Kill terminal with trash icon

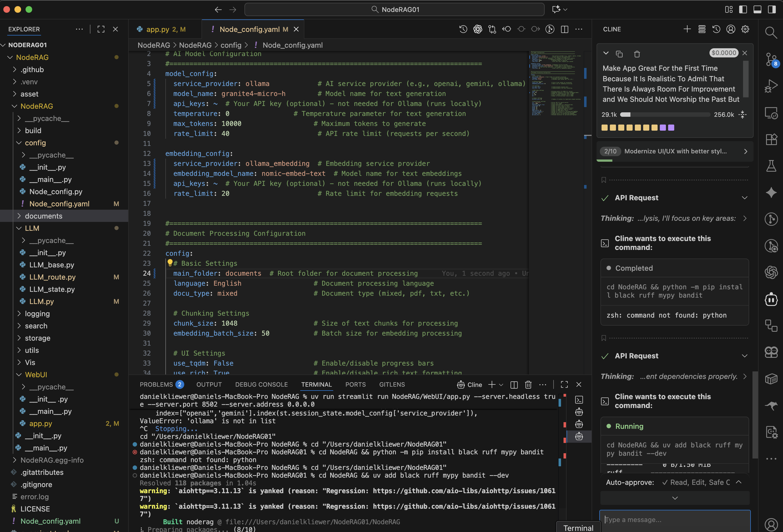[x=528, y=384]
